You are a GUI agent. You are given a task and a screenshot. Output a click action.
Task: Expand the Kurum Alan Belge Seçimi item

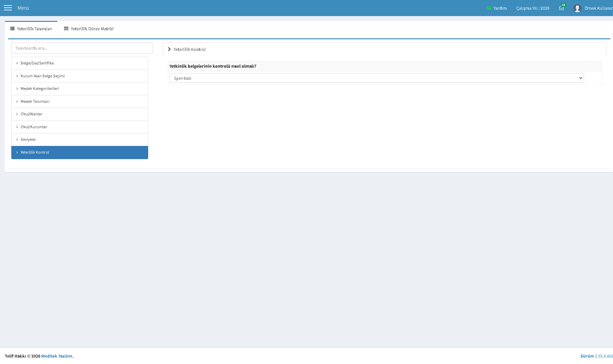(x=80, y=76)
